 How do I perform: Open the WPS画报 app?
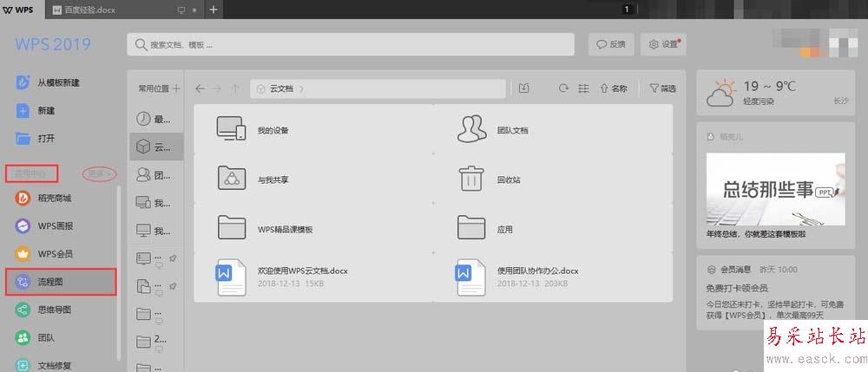[44, 226]
